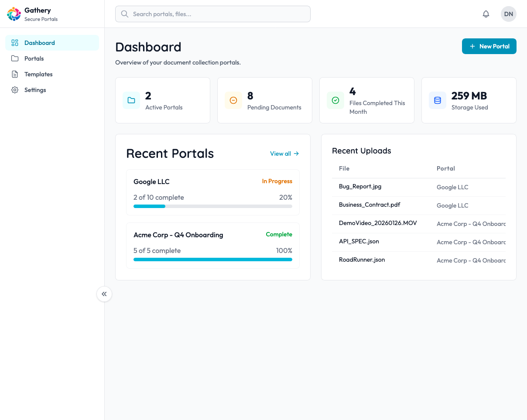Click the Active Portals folder icon
The image size is (527, 420).
tap(131, 100)
